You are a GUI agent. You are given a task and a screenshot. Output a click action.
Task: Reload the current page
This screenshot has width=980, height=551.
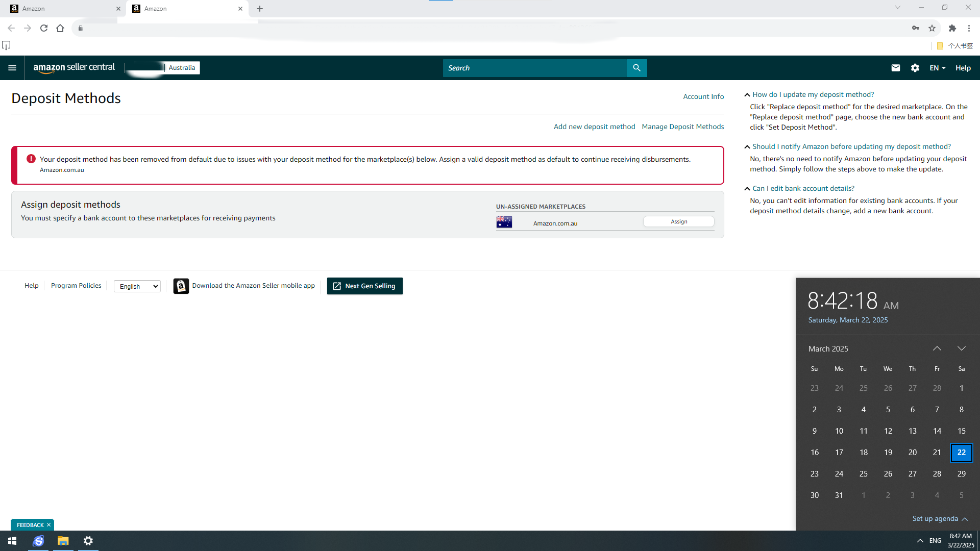44,28
